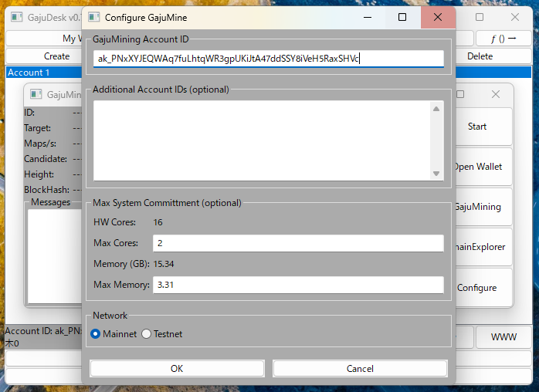Screen dimensions: 539x392
Task: Close the Configure GajuMine dialog
Action: click(x=438, y=17)
